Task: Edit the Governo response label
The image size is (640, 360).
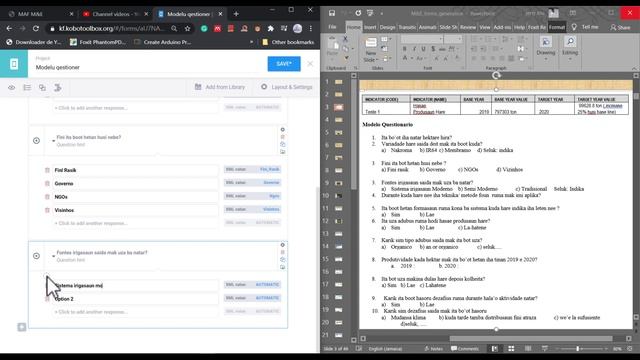Action: point(136,184)
